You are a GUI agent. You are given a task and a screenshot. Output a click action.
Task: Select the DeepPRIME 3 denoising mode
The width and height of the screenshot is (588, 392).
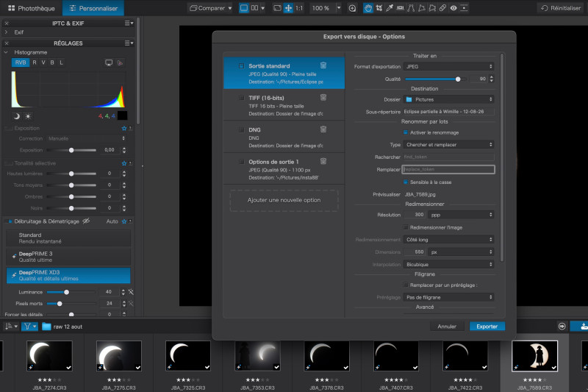click(68, 257)
